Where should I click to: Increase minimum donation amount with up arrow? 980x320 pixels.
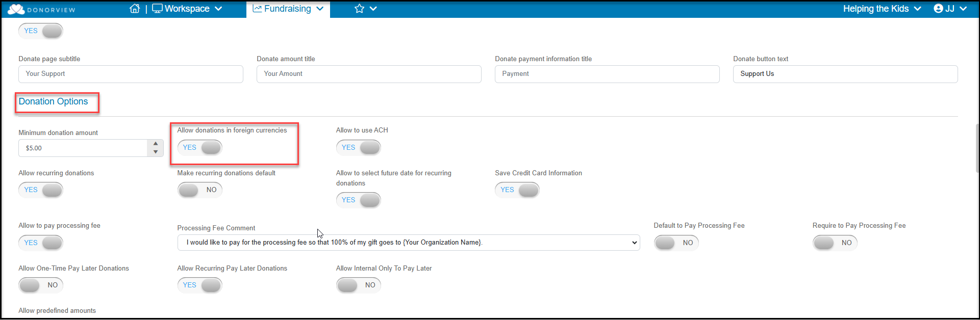pos(156,144)
